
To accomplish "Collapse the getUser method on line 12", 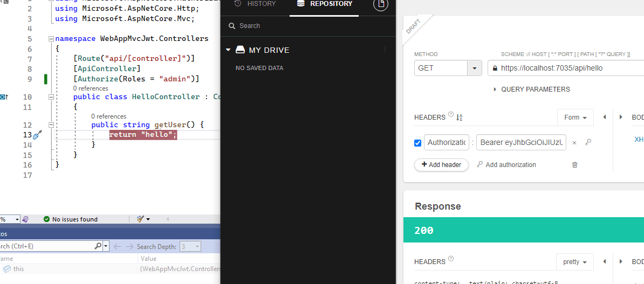I will pyautogui.click(x=51, y=125).
